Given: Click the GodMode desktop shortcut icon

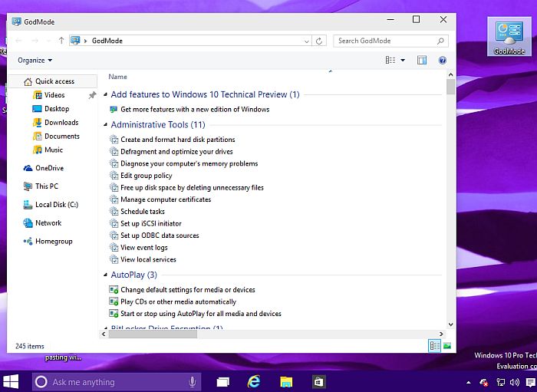Looking at the screenshot, I should (x=509, y=36).
